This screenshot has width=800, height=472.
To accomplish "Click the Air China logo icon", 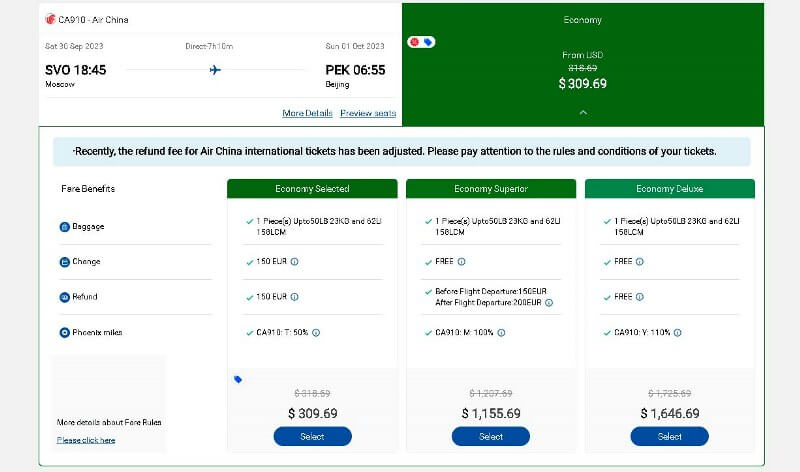I will [50, 19].
